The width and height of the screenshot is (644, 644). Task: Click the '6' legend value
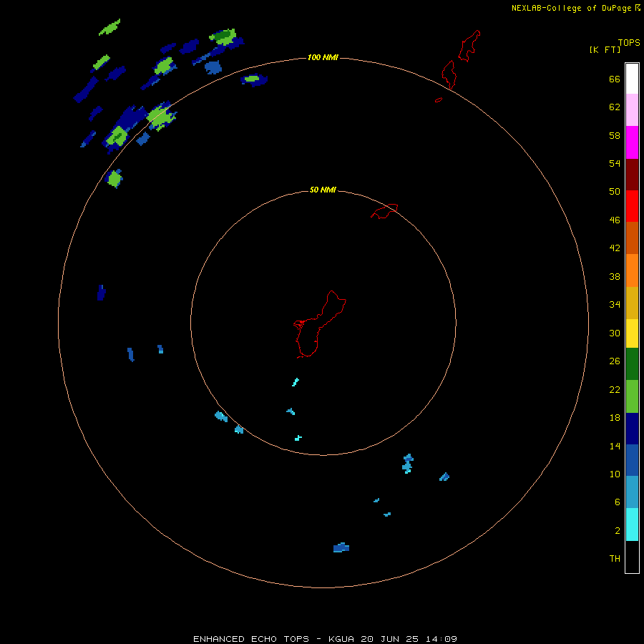pos(618,502)
